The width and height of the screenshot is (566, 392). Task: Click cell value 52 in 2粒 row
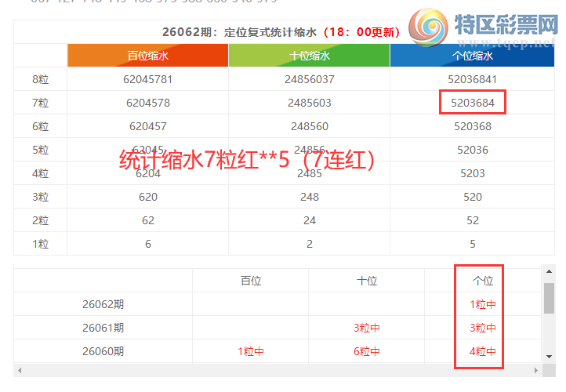(473, 220)
